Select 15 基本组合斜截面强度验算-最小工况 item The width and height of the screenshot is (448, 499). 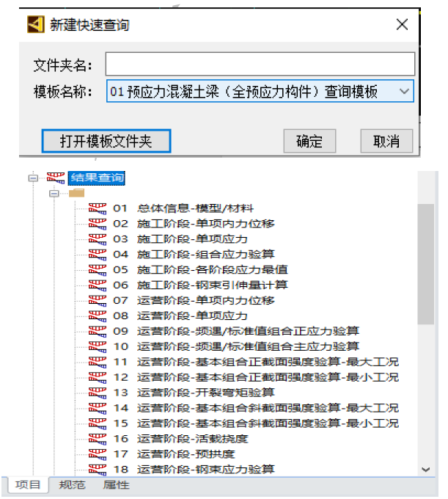(x=256, y=423)
